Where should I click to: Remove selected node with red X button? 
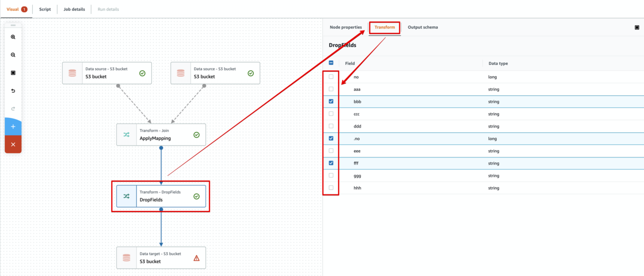tap(13, 145)
